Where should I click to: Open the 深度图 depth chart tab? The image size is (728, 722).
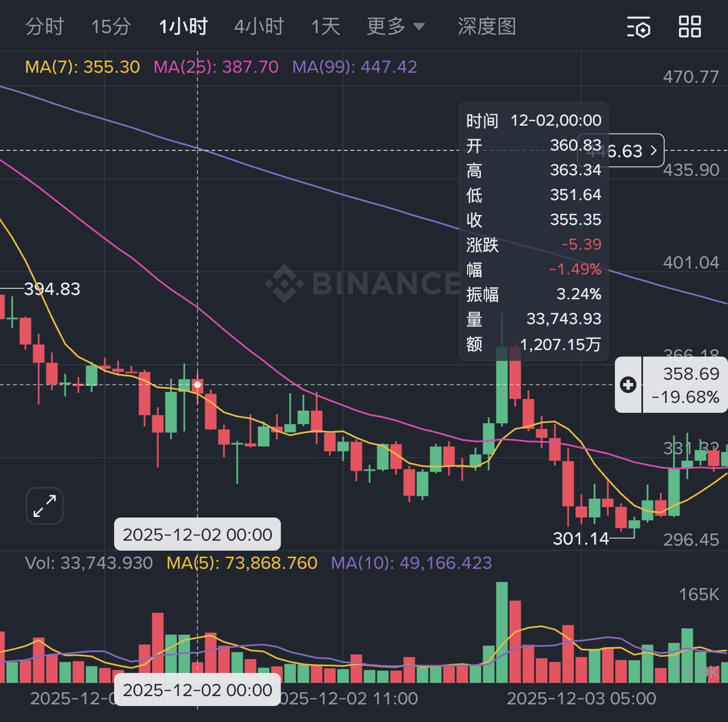486,26
